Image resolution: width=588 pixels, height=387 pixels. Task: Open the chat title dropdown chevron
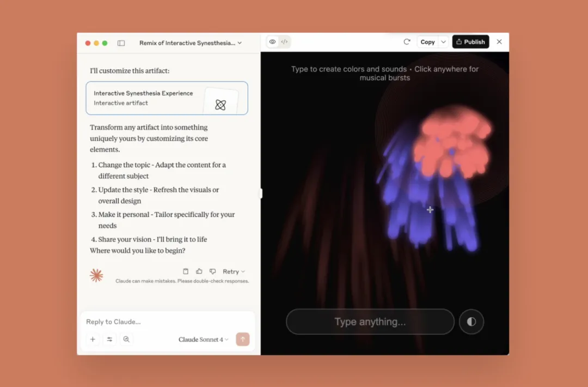click(240, 43)
